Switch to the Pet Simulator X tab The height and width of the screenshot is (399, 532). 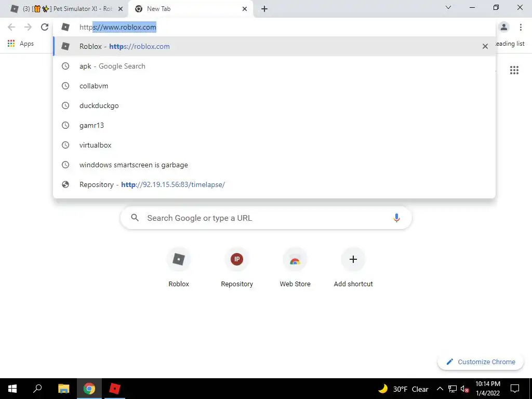64,9
